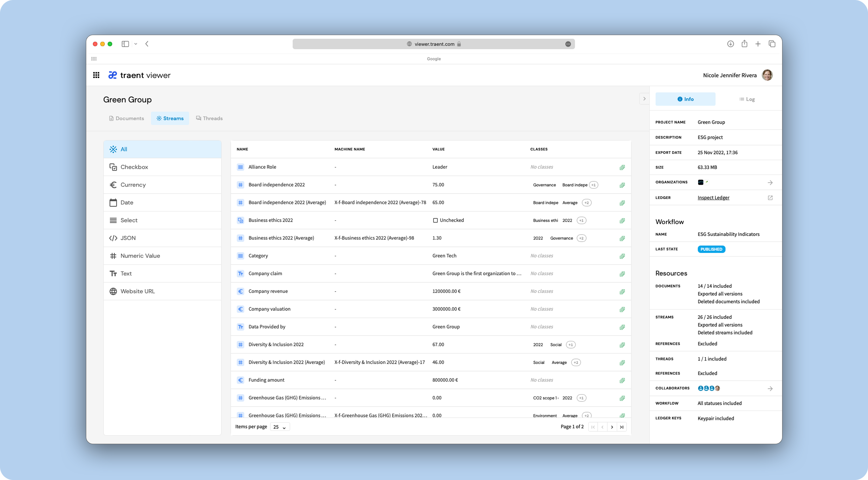The height and width of the screenshot is (480, 868).
Task: Collapse the right info side panel
Action: pyautogui.click(x=644, y=99)
